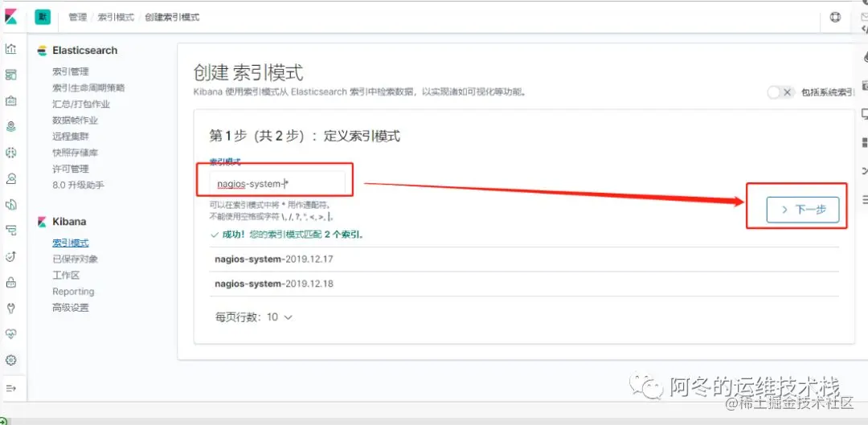Open 索引管理 under Elasticsearch
Image resolution: width=868 pixels, height=425 pixels.
coord(70,72)
